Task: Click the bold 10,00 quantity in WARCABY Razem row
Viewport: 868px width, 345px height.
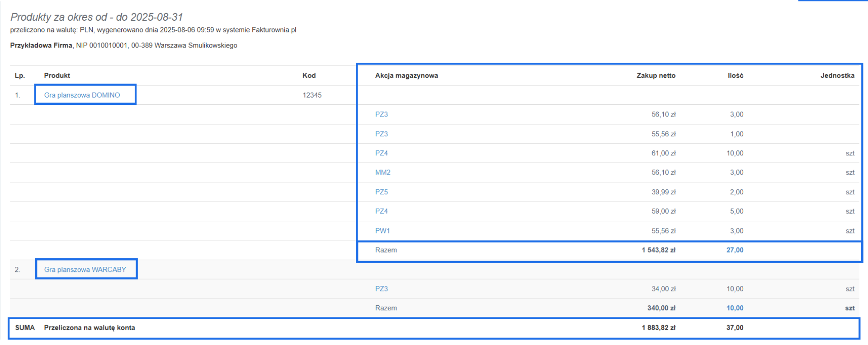Action: [x=735, y=308]
